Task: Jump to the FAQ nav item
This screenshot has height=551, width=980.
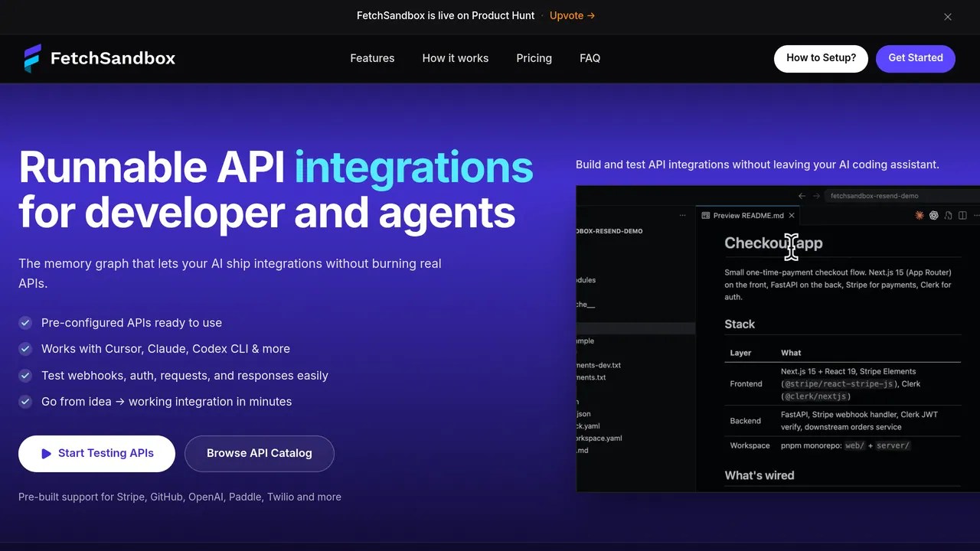Action: pos(590,58)
